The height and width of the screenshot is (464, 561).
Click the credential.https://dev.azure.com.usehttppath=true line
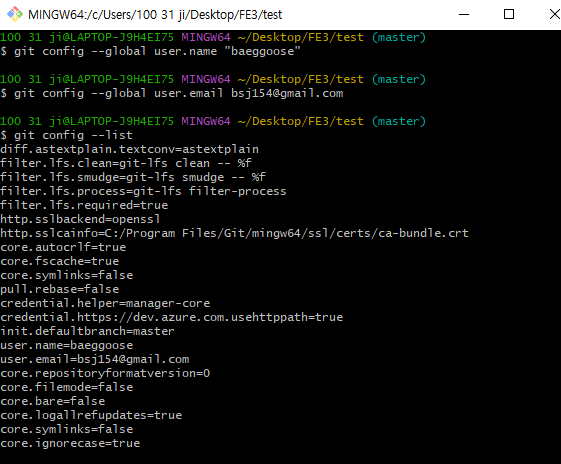(172, 317)
